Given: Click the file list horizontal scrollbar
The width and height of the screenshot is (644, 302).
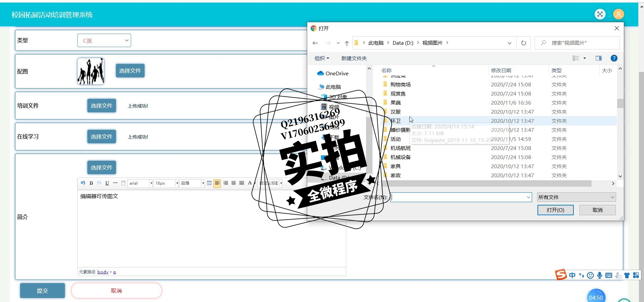Looking at the screenshot, I should coord(486,183).
